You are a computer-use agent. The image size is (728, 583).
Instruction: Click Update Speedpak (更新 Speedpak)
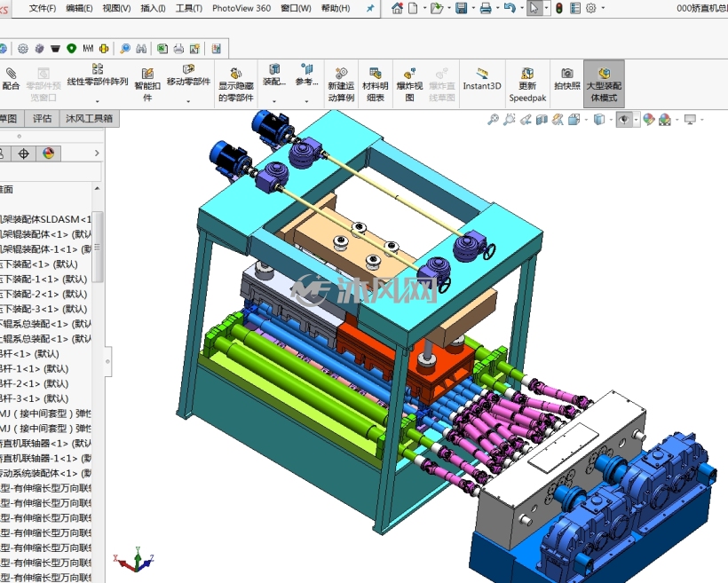point(527,84)
